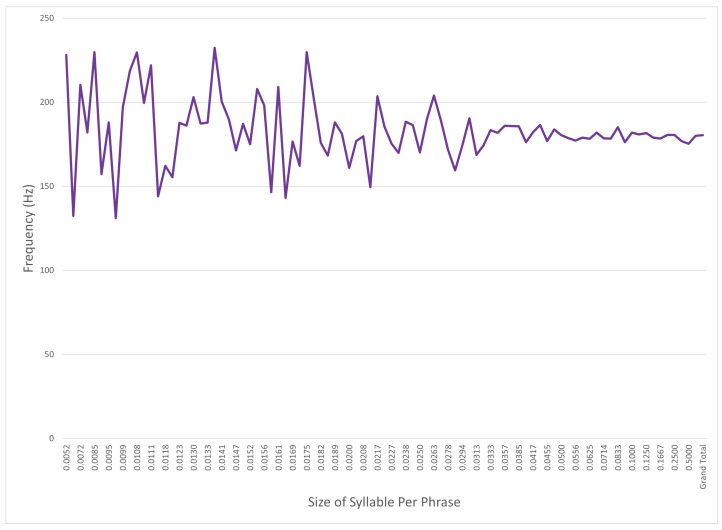Click the 0.1000 x-axis label
This screenshot has width=722, height=530.
[x=632, y=457]
